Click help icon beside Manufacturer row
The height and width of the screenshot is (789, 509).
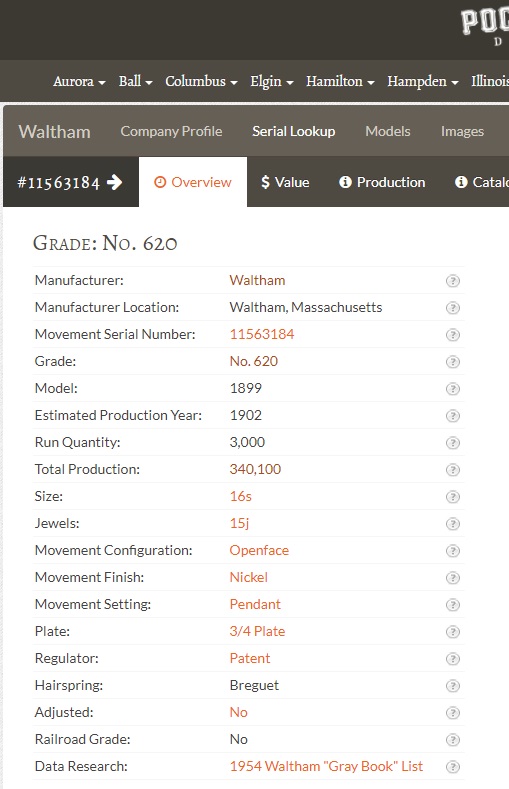pos(453,281)
